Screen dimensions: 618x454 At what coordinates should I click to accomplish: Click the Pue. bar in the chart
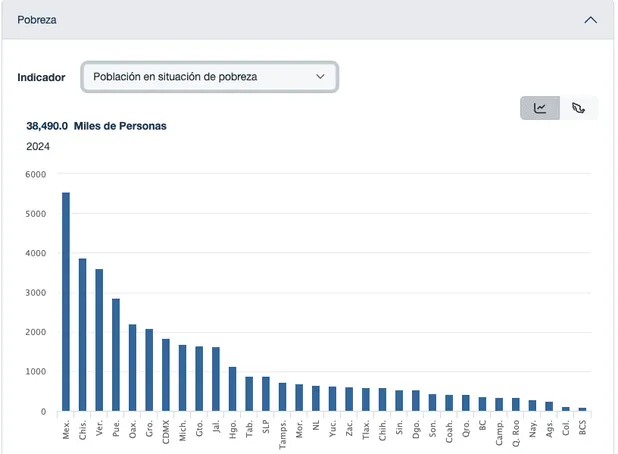(x=116, y=355)
